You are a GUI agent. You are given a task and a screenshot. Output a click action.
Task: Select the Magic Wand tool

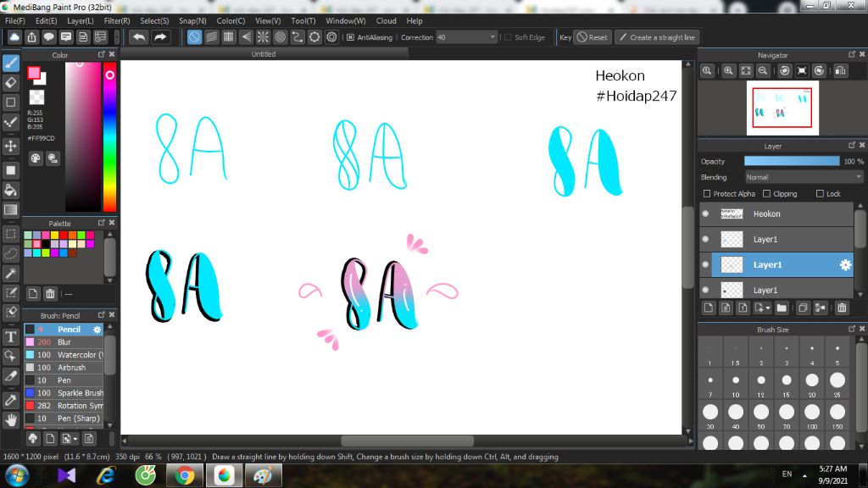point(10,274)
